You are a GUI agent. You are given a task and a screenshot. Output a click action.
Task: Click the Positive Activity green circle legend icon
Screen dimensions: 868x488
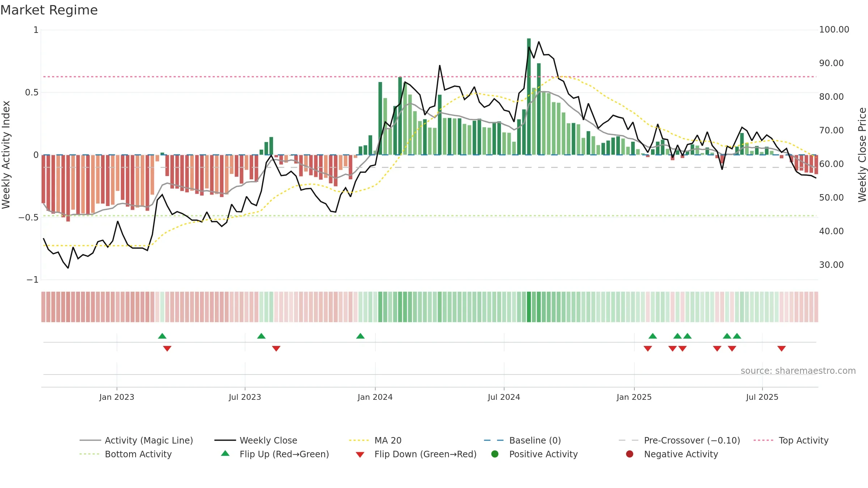pos(495,454)
